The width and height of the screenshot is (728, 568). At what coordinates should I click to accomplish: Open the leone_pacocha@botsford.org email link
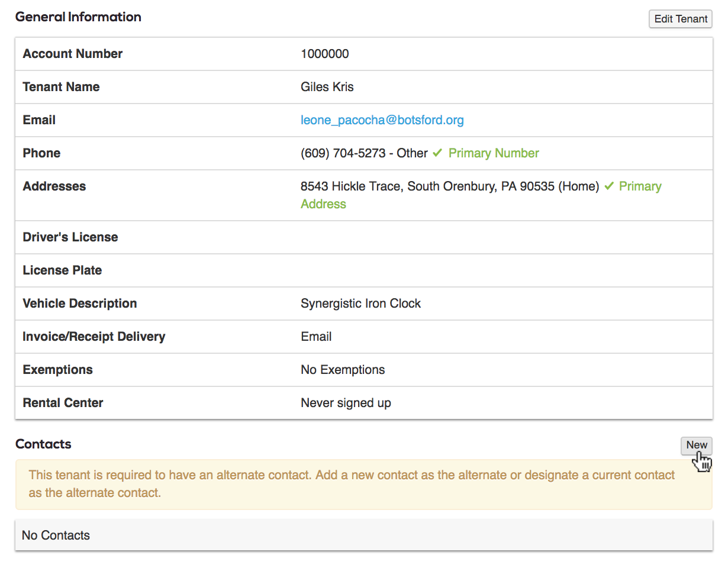[382, 120]
